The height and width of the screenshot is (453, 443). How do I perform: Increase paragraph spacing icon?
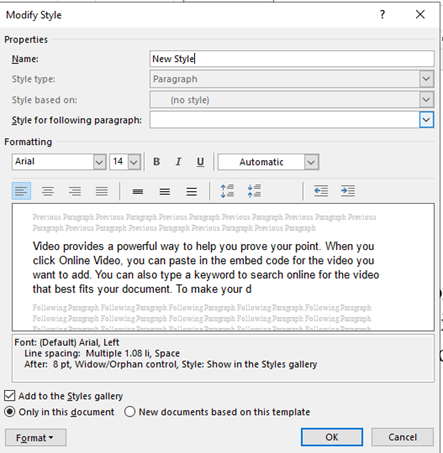point(227,191)
